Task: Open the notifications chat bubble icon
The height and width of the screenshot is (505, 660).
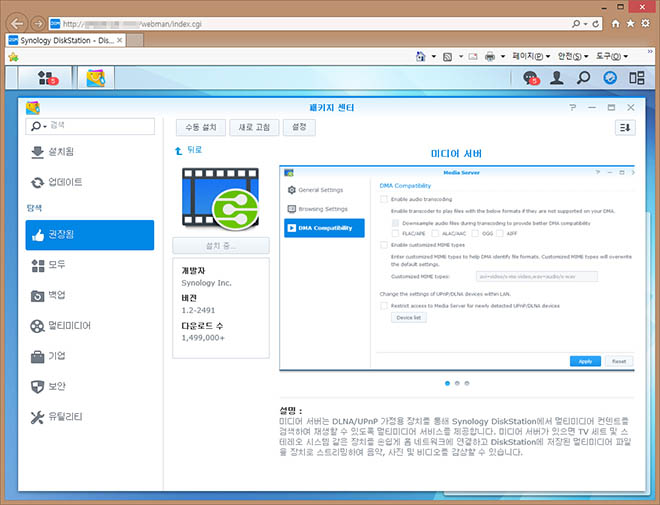Action: [x=530, y=78]
